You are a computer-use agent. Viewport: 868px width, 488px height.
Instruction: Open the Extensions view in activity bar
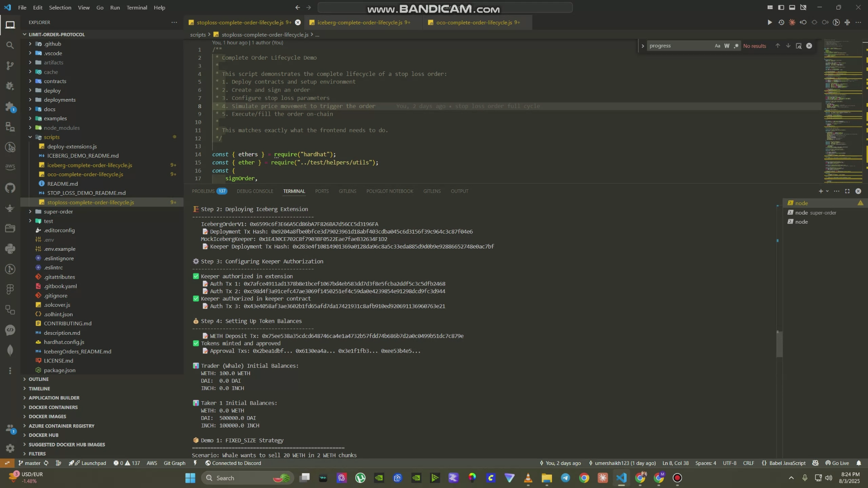[10, 107]
